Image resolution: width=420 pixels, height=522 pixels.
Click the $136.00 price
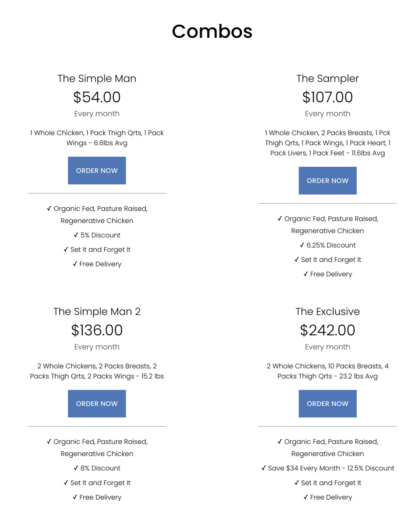[97, 330]
